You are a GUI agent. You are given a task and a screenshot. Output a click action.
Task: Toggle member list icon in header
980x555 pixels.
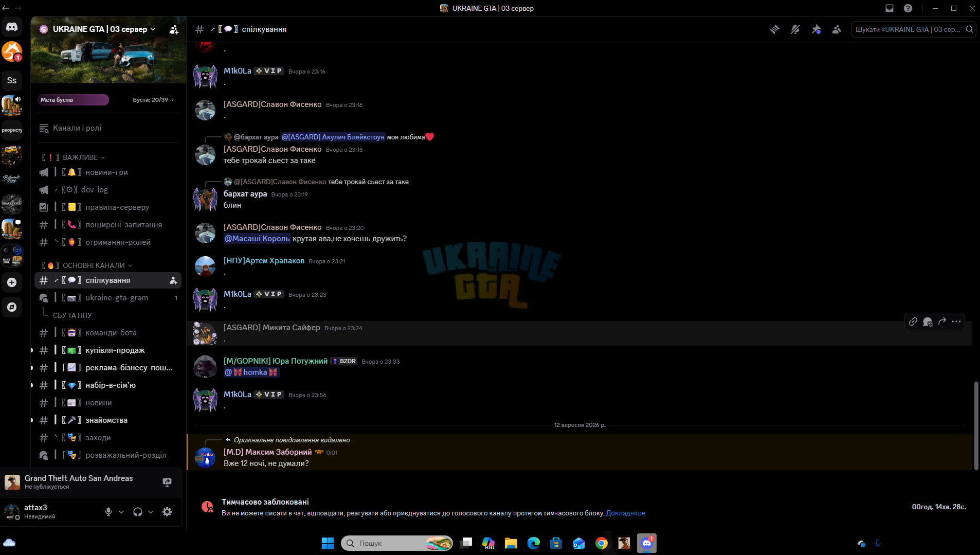[837, 29]
